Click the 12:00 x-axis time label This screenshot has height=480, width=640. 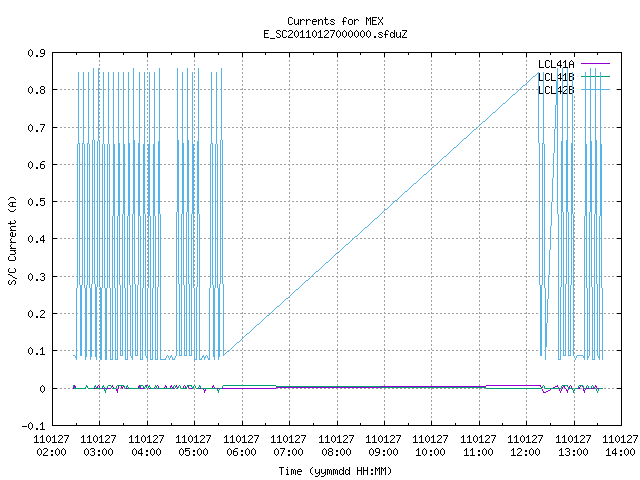pyautogui.click(x=525, y=452)
